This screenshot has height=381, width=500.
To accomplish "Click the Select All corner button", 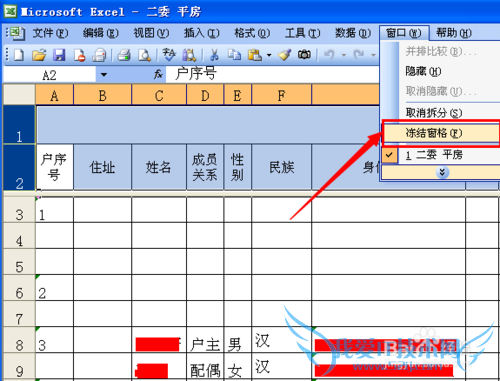I will click(19, 94).
